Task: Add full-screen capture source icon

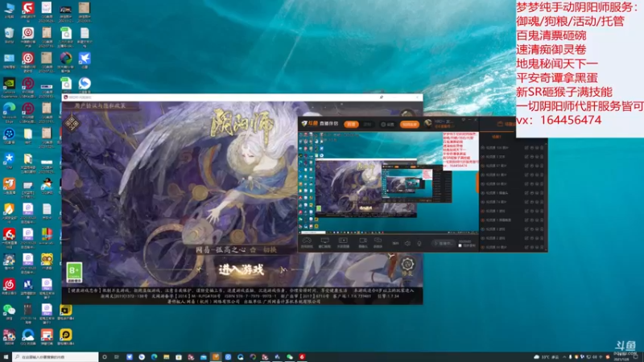Action: click(343, 243)
